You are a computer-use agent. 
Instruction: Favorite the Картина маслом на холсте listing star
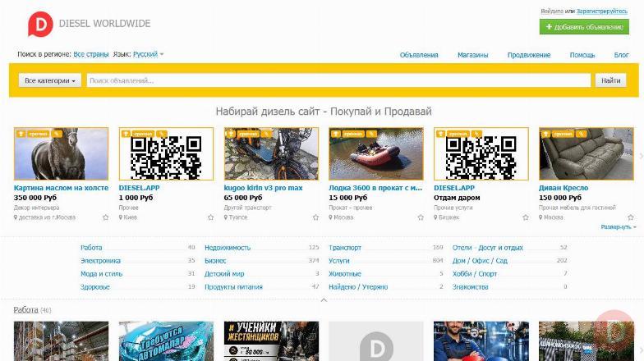point(105,217)
